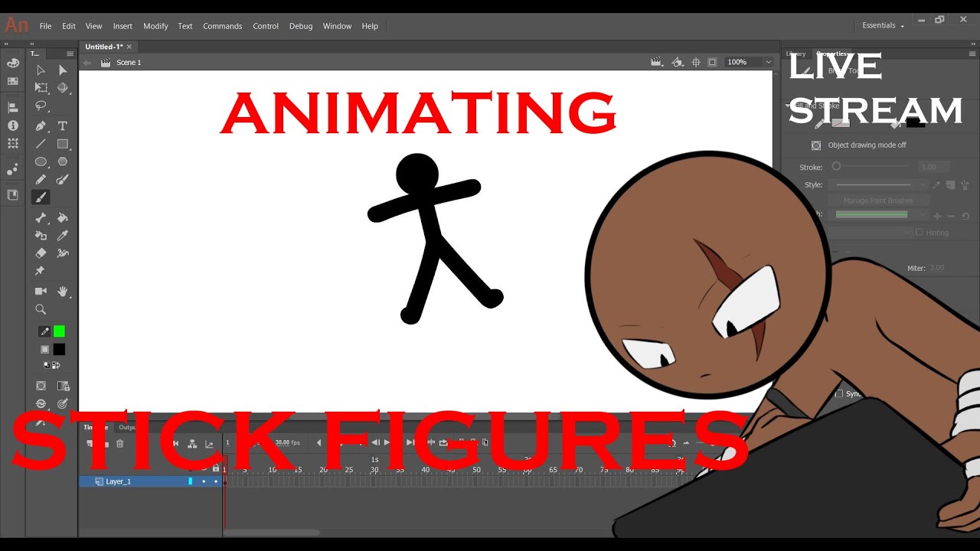This screenshot has width=980, height=551.
Task: Click the black fill color swatch
Action: (x=59, y=350)
